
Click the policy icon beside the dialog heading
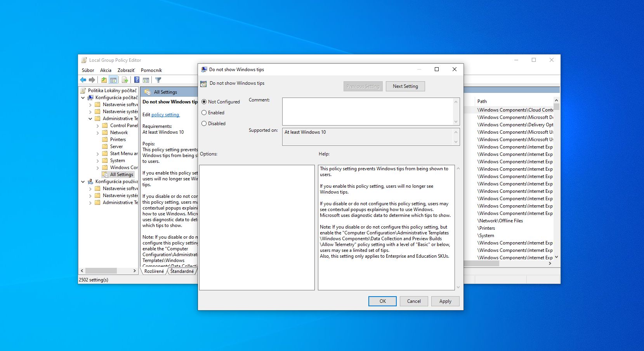[203, 84]
